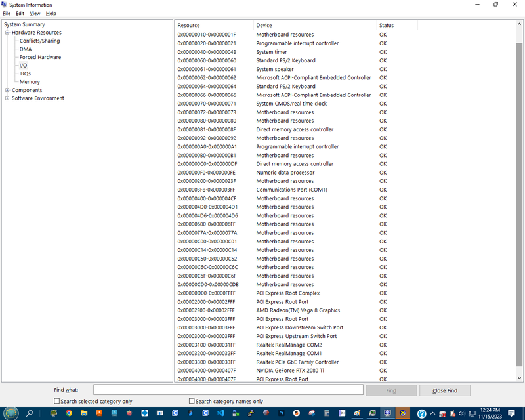525x420 pixels.
Task: Click the System Information title bar icon
Action: click(x=4, y=5)
